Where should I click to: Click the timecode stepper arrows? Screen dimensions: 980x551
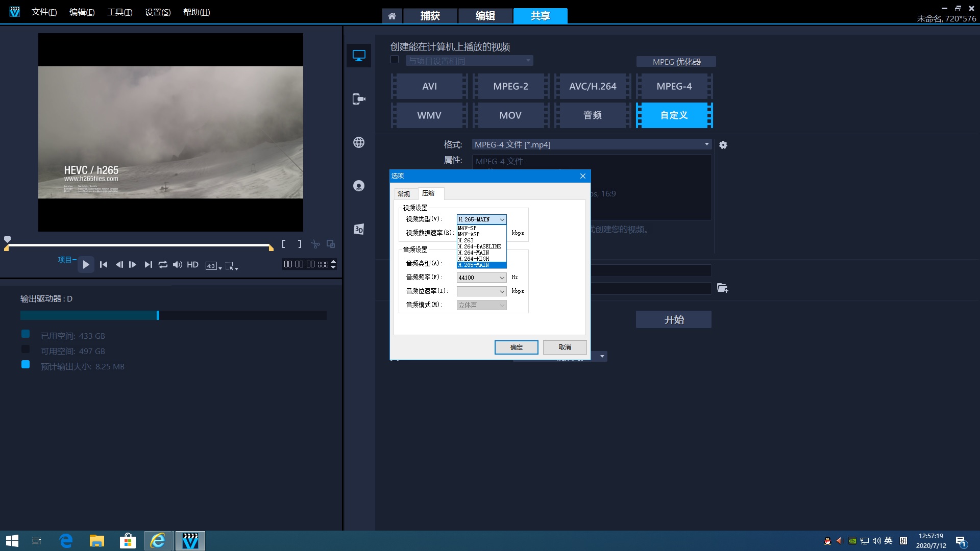point(333,264)
